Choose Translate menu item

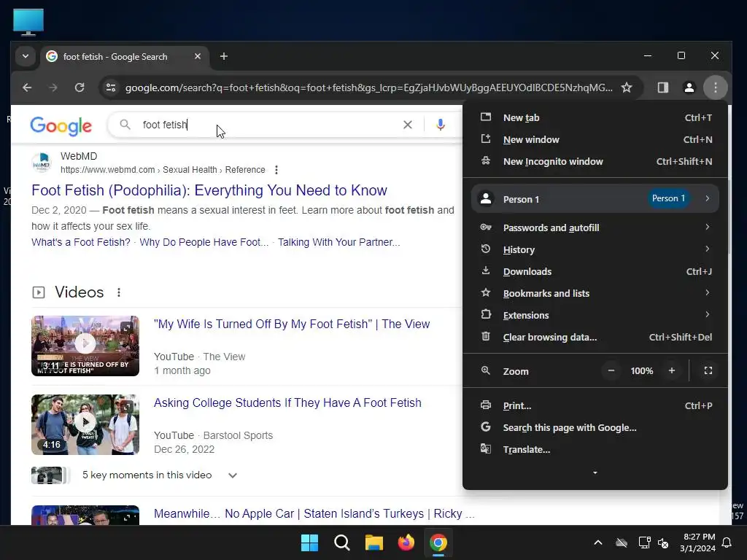(595, 449)
